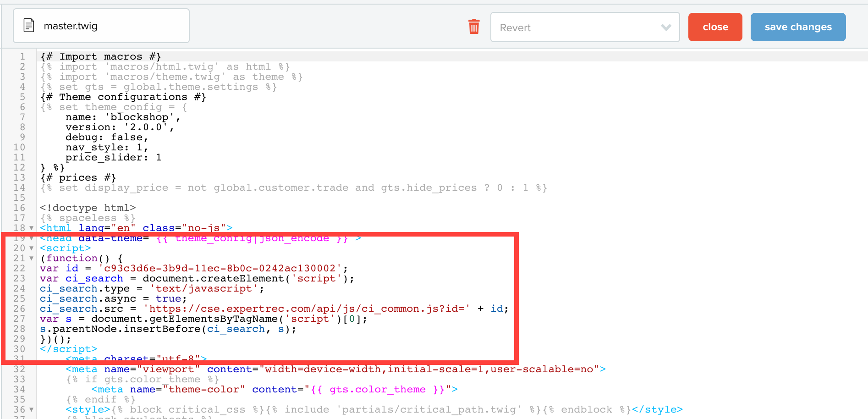Click the opening '<script>' tag line
This screenshot has height=419, width=868.
pos(66,248)
